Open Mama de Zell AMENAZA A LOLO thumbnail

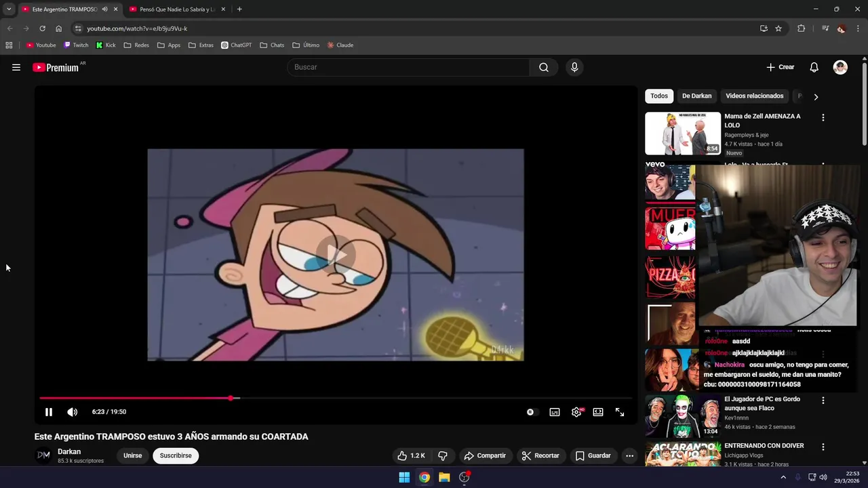tap(683, 134)
